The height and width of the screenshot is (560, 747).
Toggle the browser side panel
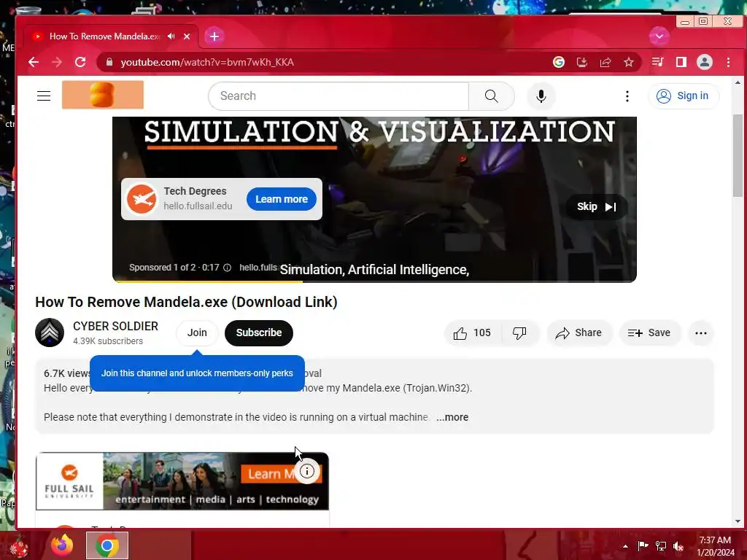[681, 62]
